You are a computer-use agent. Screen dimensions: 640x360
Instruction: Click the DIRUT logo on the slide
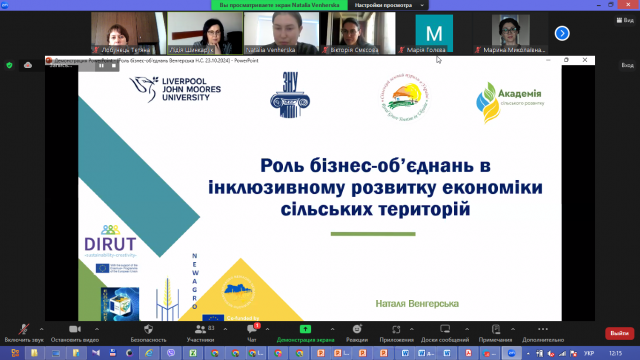tap(110, 241)
